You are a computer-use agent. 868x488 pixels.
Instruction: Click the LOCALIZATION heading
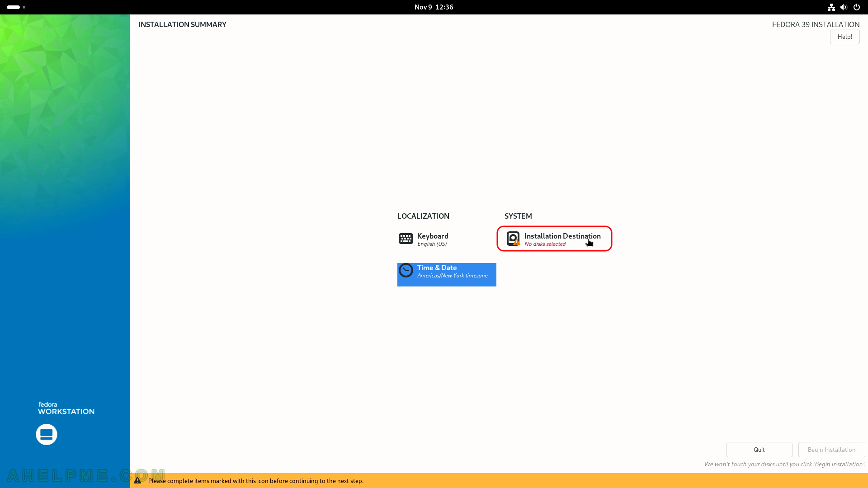pyautogui.click(x=423, y=216)
